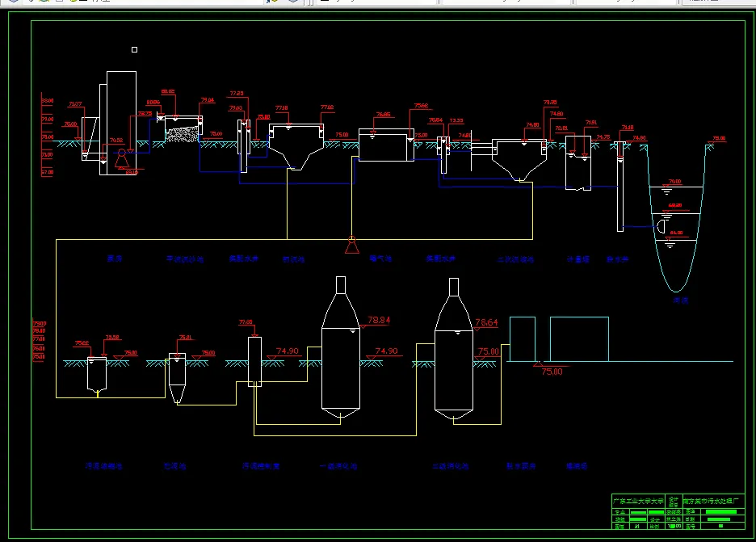
Task: Click the hatched gravel fill in the grit chamber
Action: 182,133
